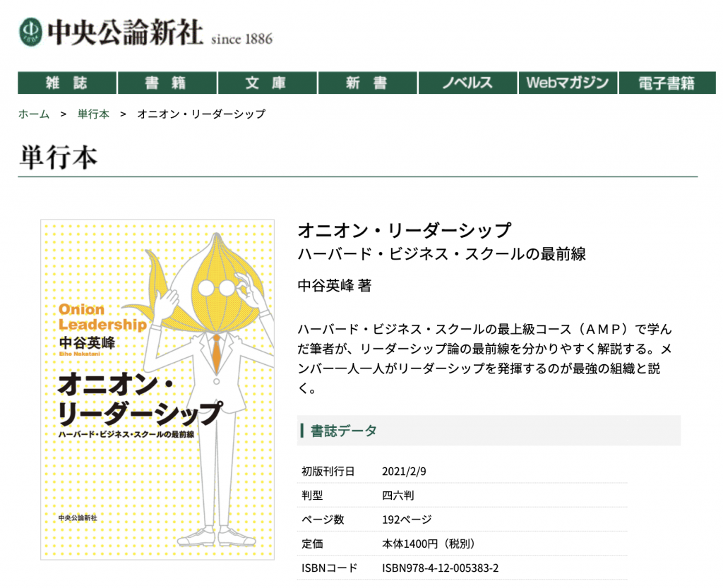The width and height of the screenshot is (723, 588).
Task: Click the 定価 label
Action: pos(312,544)
